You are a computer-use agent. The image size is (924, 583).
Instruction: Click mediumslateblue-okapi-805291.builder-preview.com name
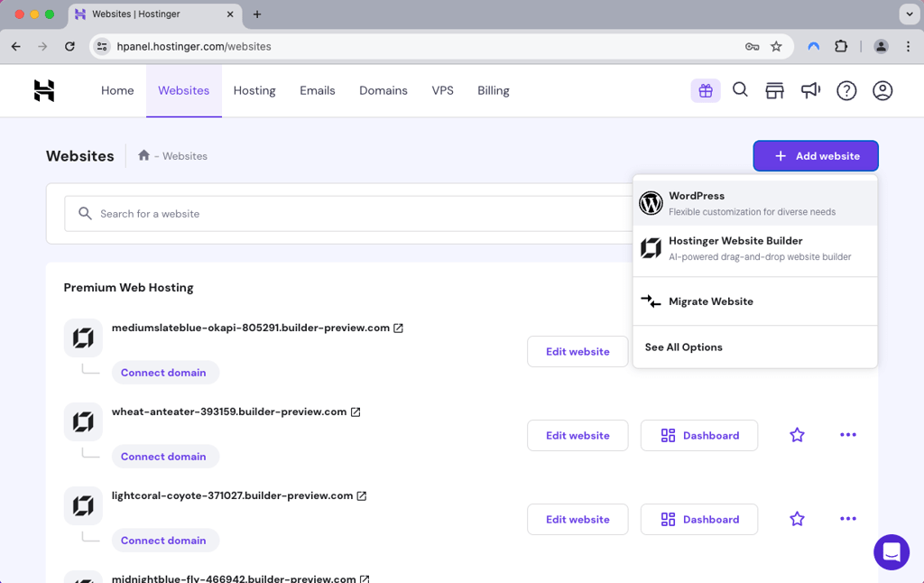(x=251, y=328)
